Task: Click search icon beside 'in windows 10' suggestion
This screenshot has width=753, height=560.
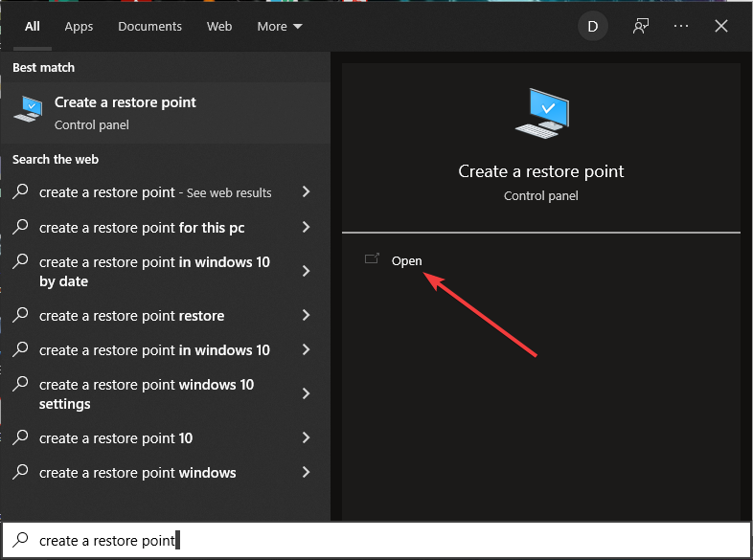Action: point(20,348)
